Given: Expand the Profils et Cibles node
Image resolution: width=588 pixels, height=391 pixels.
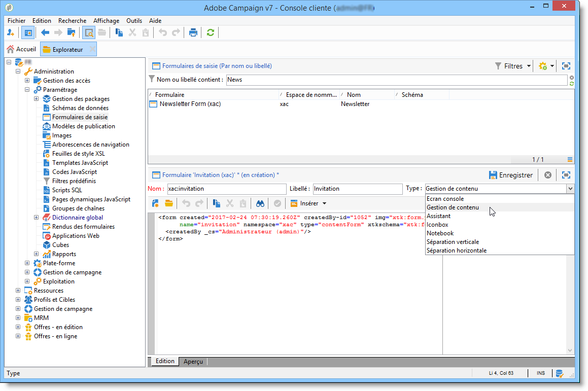Looking at the screenshot, I should point(18,300).
